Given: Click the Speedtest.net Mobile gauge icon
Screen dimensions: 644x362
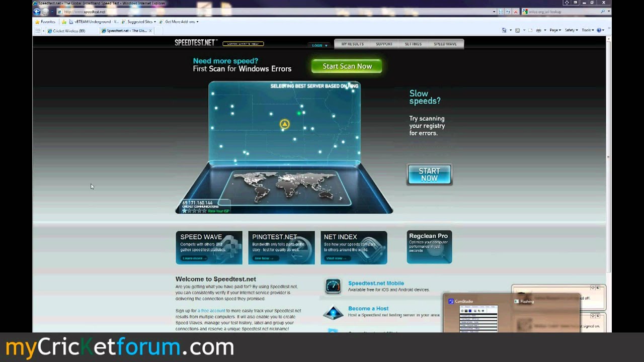Looking at the screenshot, I should 333,286.
